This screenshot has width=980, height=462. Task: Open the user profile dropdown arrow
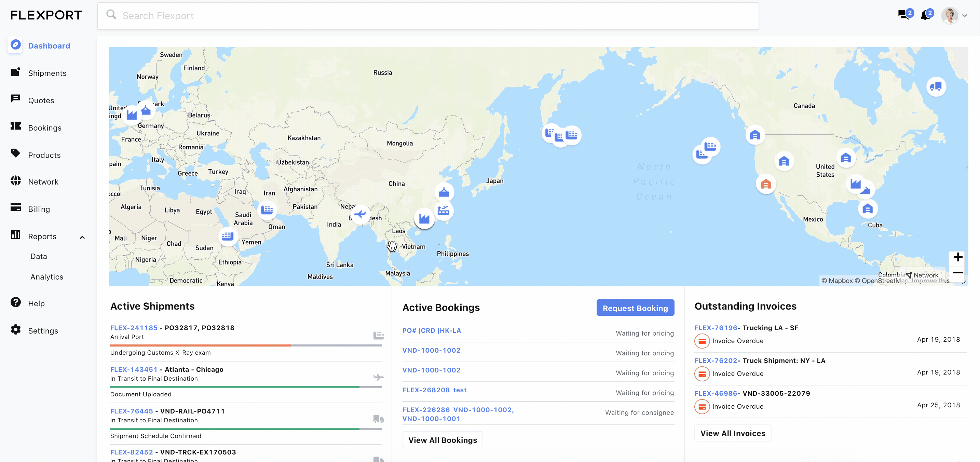tap(964, 16)
